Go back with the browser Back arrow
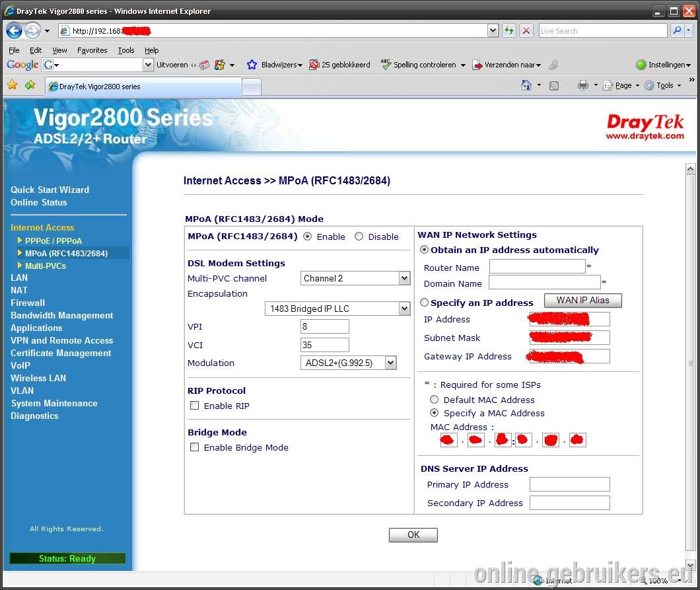This screenshot has height=590, width=700. (14, 30)
